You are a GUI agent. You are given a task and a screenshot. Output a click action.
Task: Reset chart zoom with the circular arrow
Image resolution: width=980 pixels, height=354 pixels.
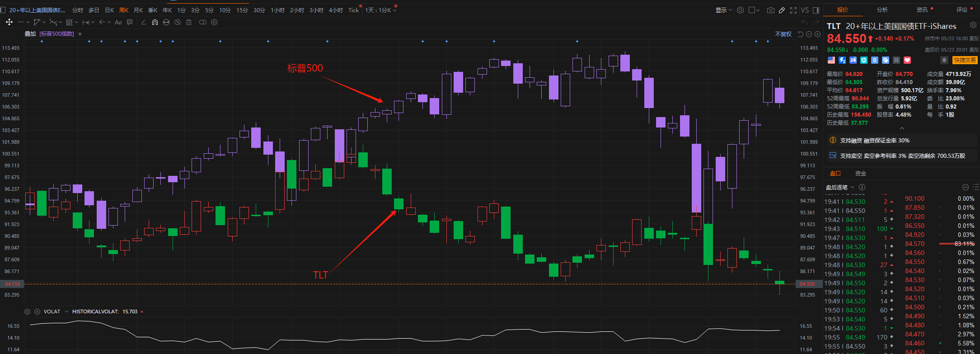tap(800, 34)
